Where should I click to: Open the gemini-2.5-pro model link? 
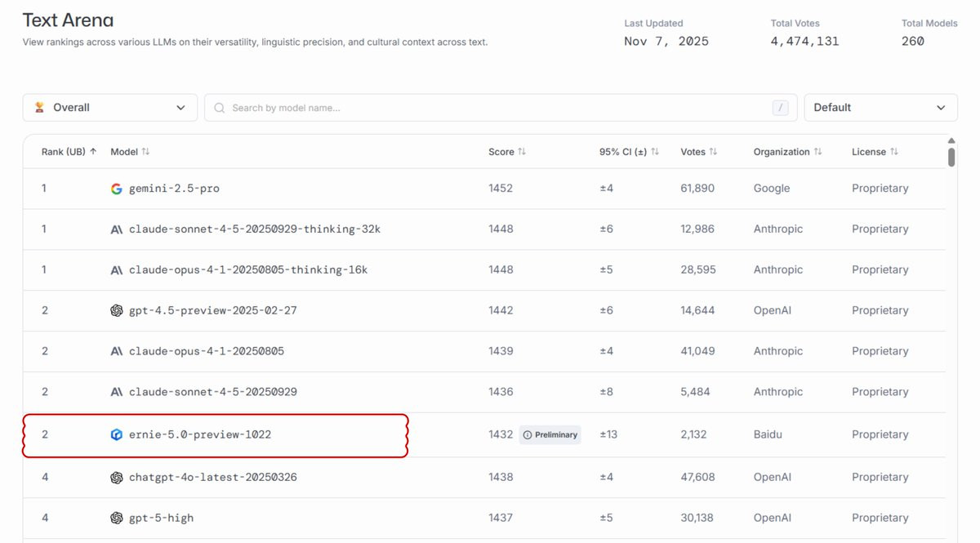coord(174,189)
